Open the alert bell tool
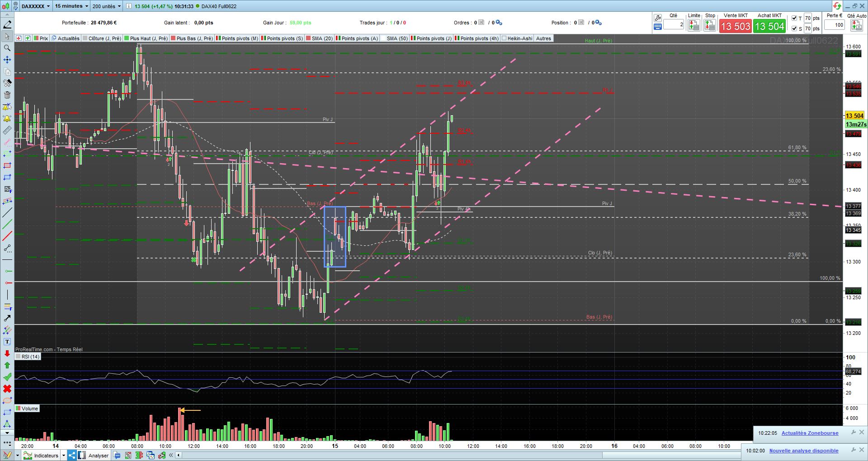Image resolution: width=868 pixels, height=461 pixels. pos(7,118)
